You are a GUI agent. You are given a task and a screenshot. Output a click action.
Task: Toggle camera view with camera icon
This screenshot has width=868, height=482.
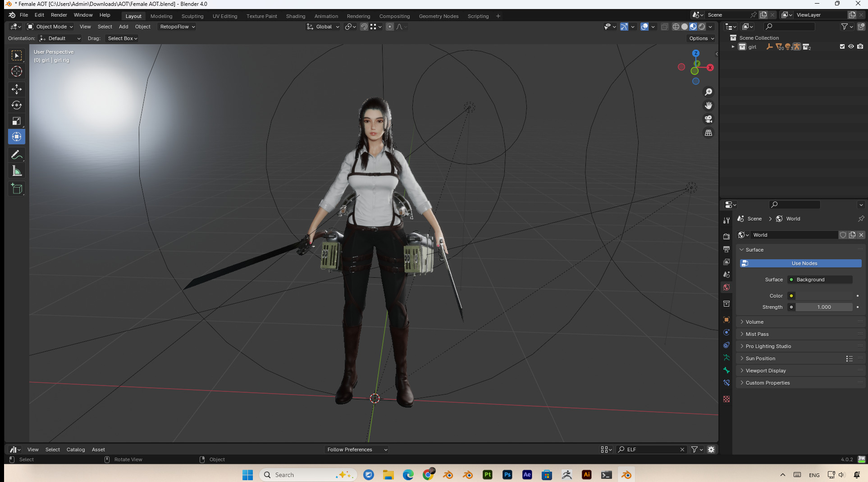tap(708, 119)
